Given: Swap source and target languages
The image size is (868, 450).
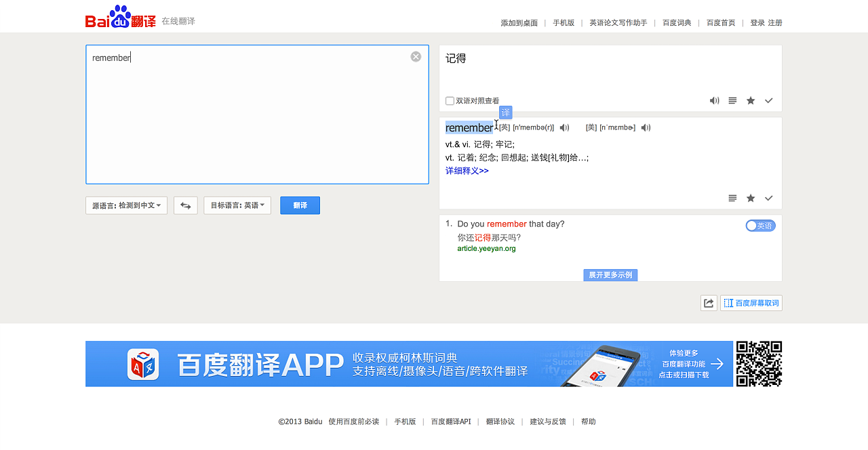Looking at the screenshot, I should 185,205.
